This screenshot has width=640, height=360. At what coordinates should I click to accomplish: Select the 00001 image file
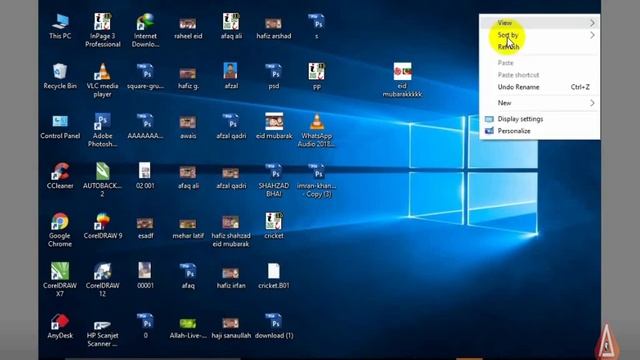145,276
